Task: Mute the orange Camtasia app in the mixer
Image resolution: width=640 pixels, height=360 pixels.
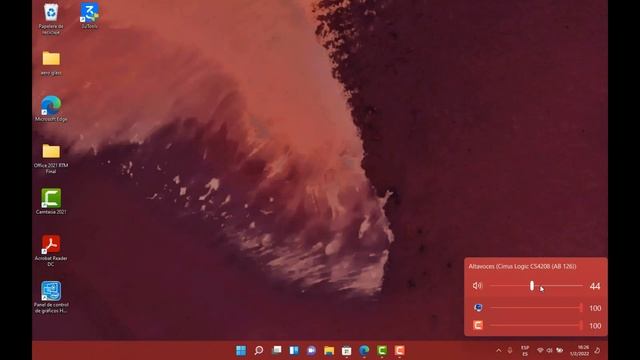Action: coord(478,325)
